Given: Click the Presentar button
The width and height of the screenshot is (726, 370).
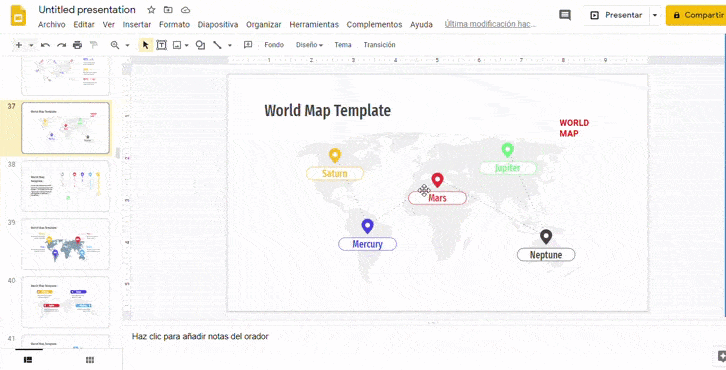Looking at the screenshot, I should click(616, 15).
